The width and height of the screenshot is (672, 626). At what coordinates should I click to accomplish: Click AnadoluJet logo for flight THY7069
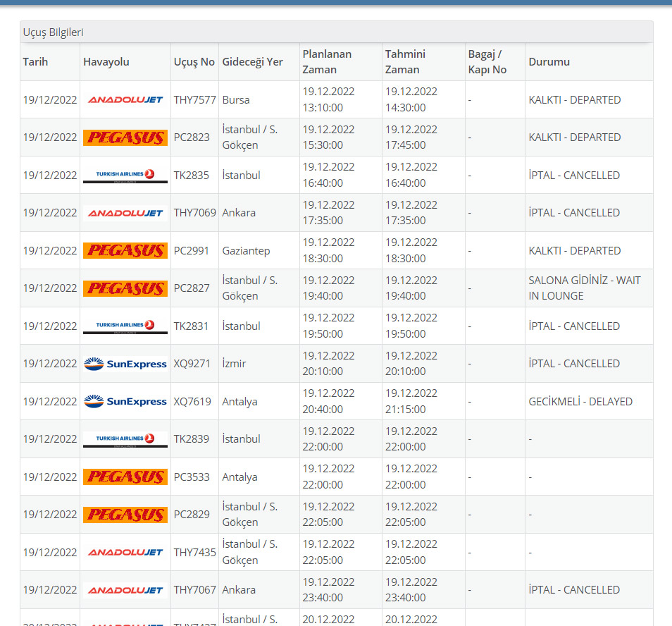125,213
